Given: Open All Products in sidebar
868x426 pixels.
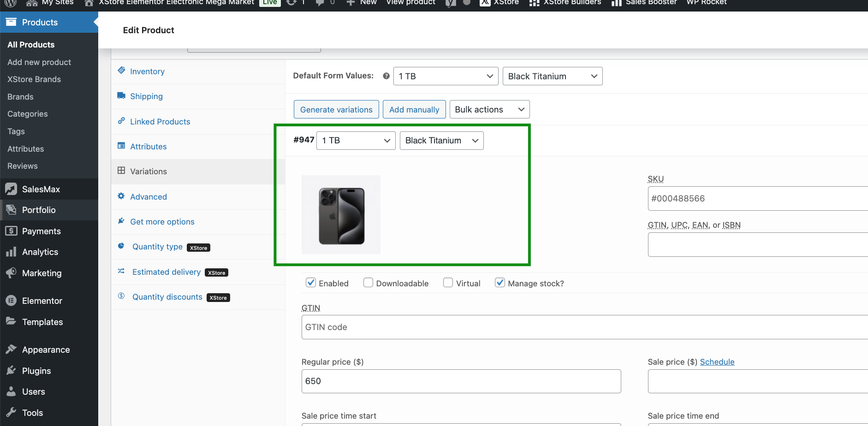Looking at the screenshot, I should pyautogui.click(x=31, y=45).
